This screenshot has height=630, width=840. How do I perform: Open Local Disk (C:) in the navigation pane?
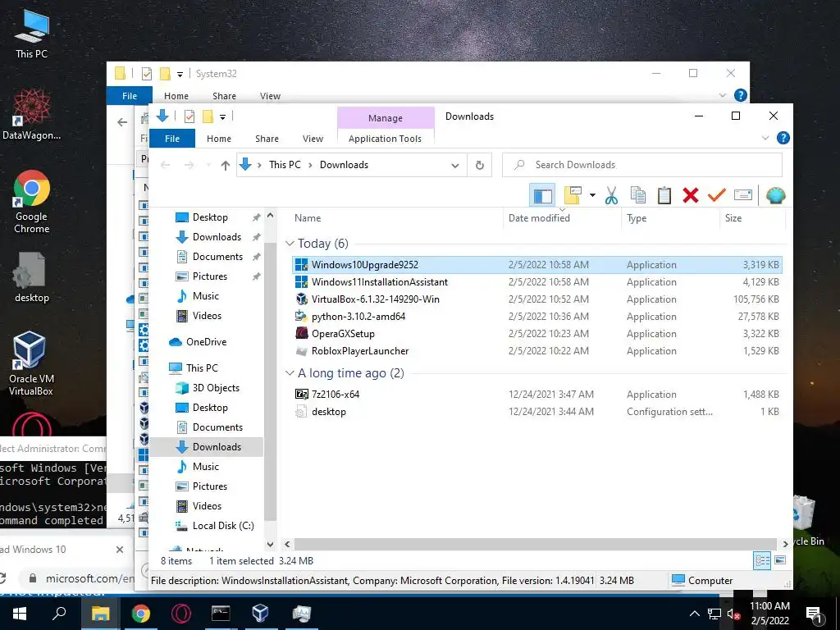[x=222, y=526]
